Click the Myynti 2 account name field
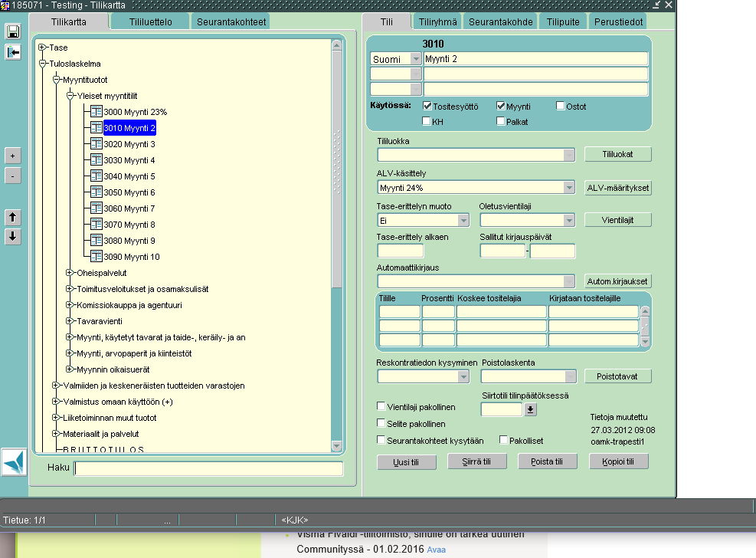756x558 pixels. pos(535,59)
